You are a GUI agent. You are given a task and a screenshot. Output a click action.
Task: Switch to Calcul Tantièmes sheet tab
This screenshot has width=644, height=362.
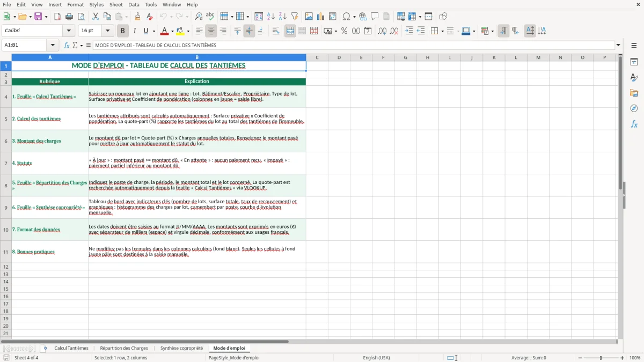click(71, 348)
